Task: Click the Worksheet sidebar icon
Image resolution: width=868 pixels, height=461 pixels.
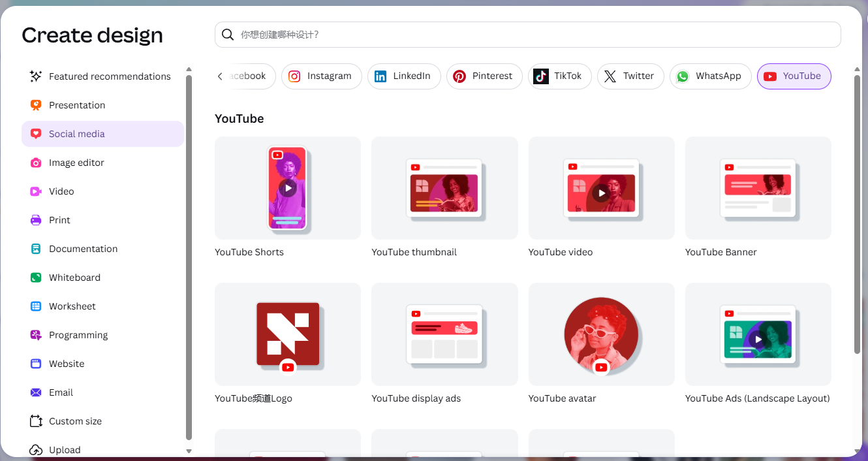Action: (36, 306)
